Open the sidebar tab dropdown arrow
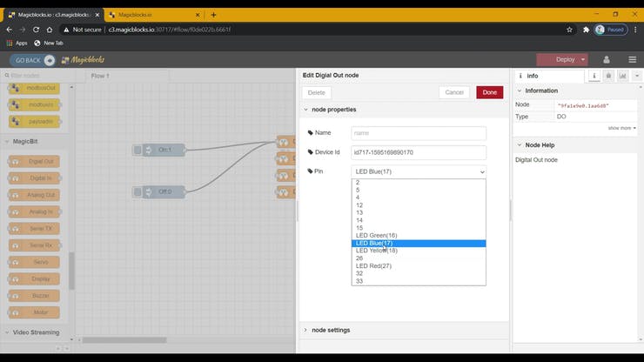 click(x=637, y=76)
